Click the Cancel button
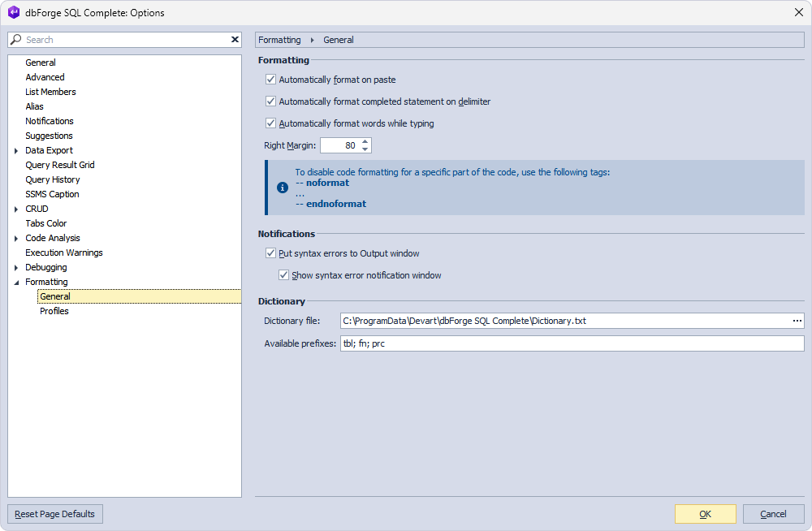812x531 pixels. coord(773,514)
